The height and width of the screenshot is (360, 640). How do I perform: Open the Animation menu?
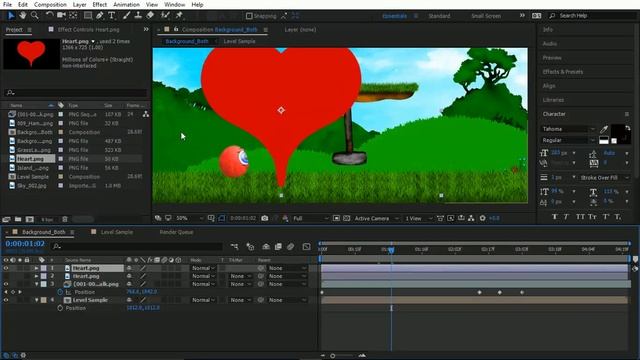tap(126, 4)
